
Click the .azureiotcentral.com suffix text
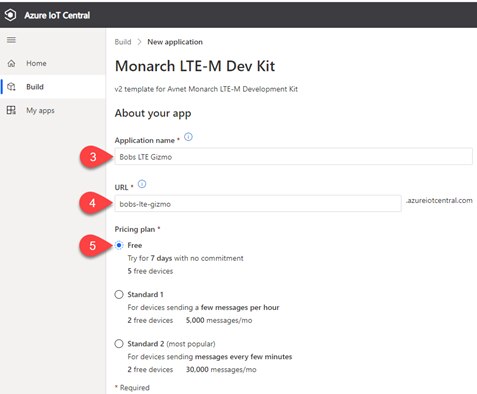tap(439, 200)
